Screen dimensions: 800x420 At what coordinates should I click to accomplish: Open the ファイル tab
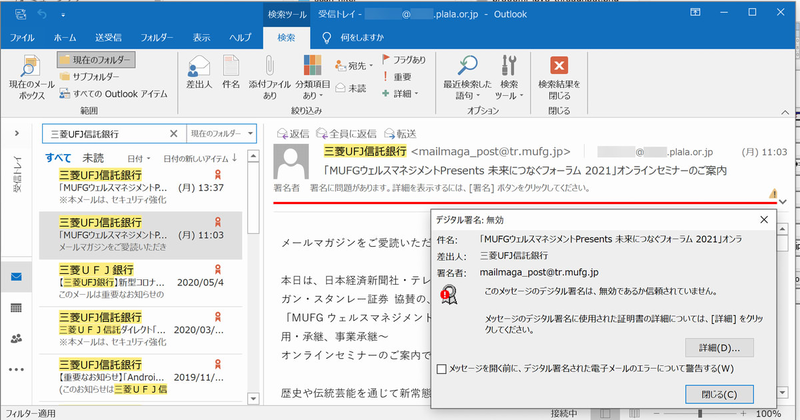pos(22,37)
